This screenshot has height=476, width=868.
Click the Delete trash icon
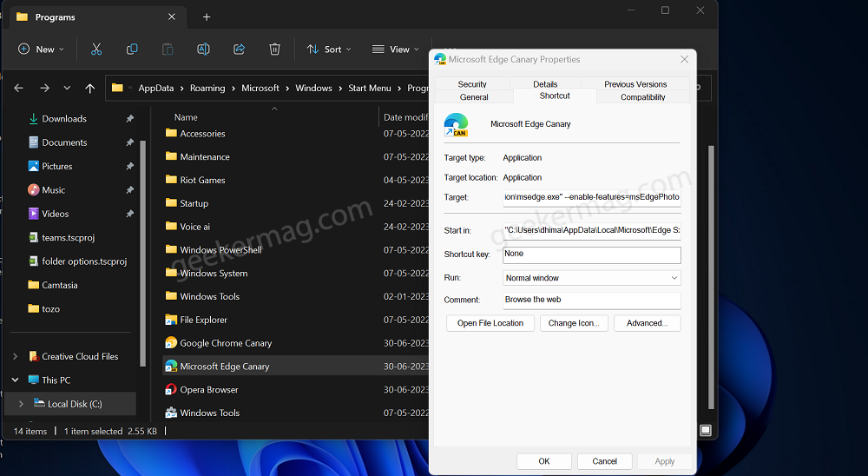point(274,50)
